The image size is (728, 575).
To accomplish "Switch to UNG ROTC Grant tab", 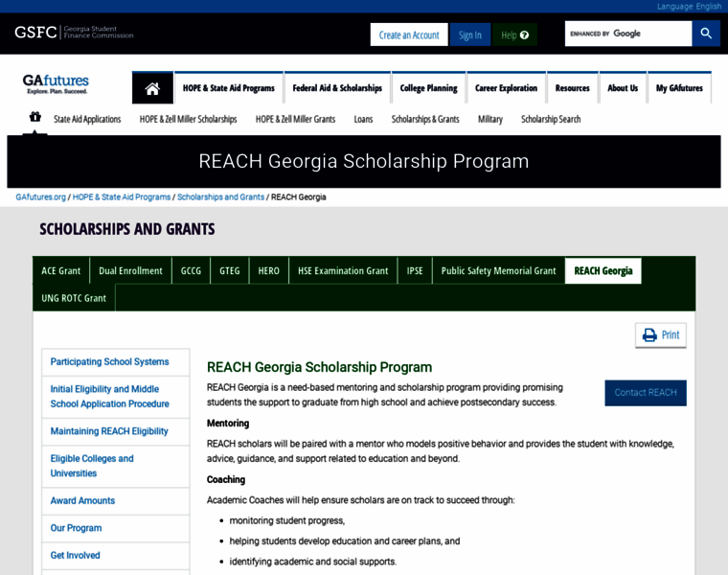I will (x=74, y=298).
